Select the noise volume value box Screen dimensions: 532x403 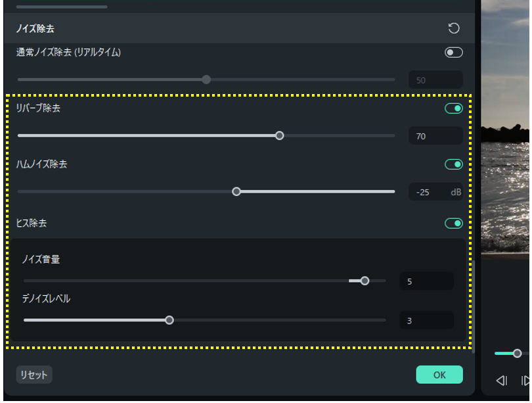click(426, 281)
